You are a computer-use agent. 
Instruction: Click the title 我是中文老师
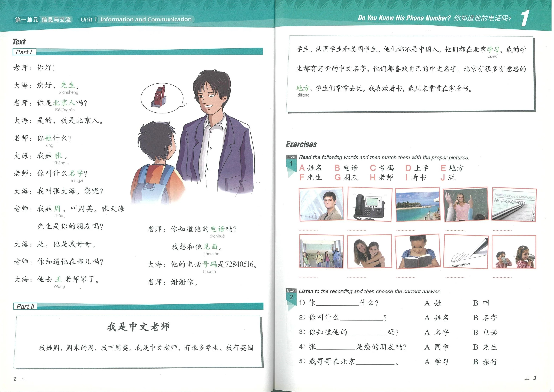coord(138,327)
